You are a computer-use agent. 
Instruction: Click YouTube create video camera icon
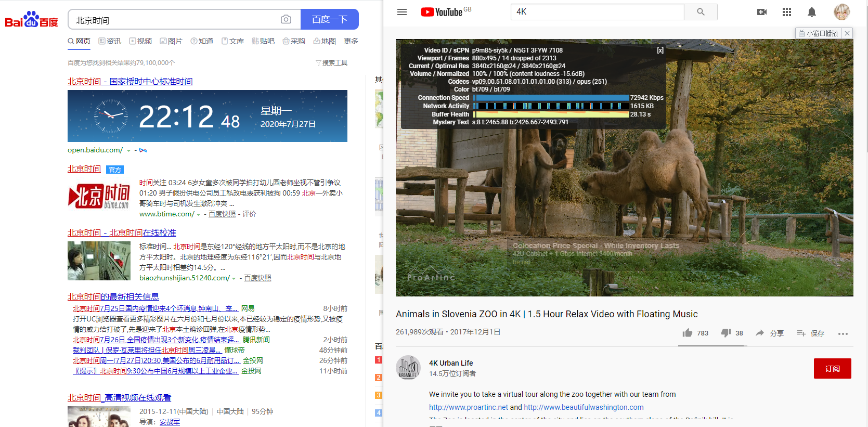point(762,12)
